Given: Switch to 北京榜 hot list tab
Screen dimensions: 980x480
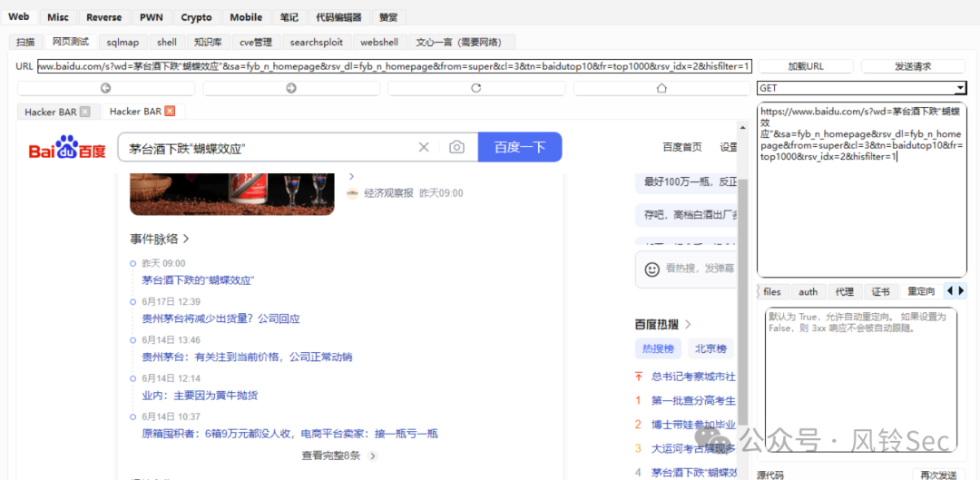Looking at the screenshot, I should tap(710, 348).
